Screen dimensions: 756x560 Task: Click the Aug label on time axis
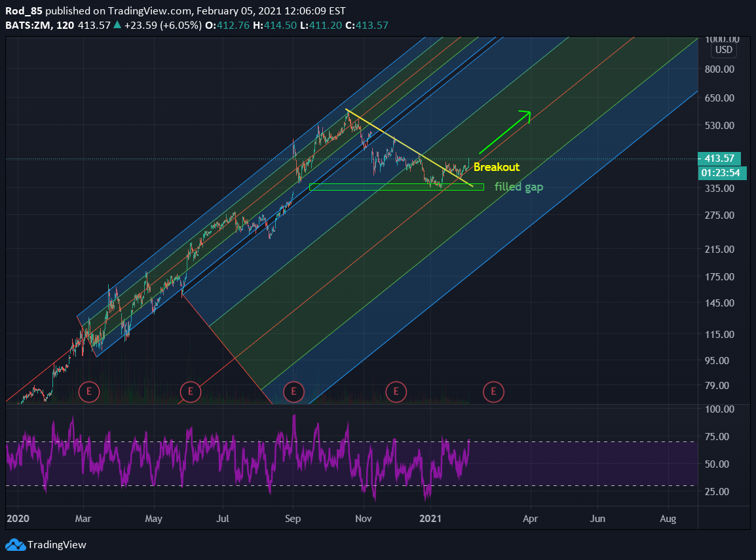(668, 519)
